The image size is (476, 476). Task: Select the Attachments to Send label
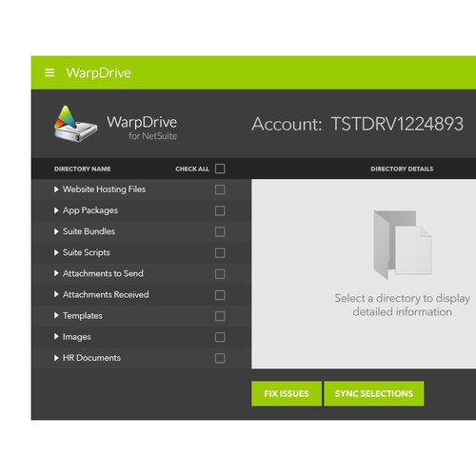tap(103, 273)
